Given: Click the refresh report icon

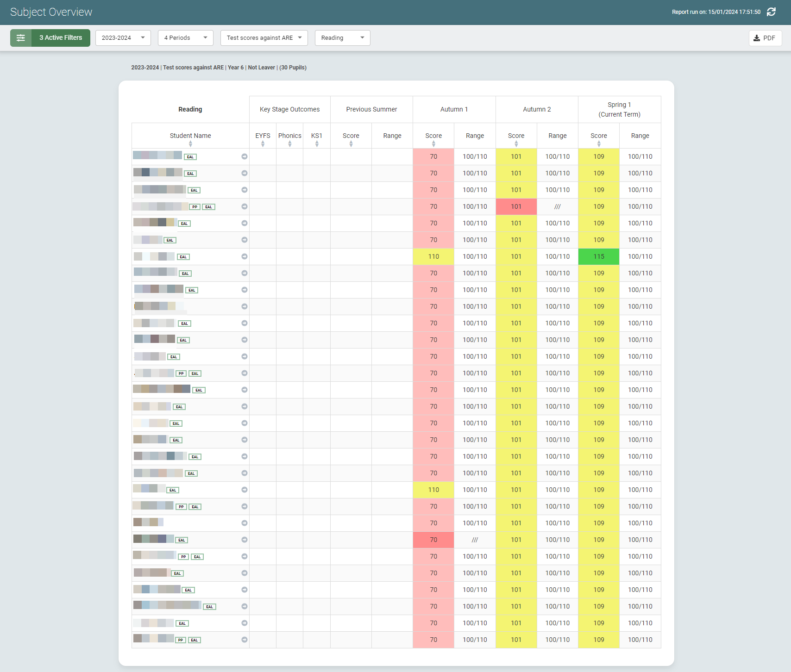Looking at the screenshot, I should 771,12.
